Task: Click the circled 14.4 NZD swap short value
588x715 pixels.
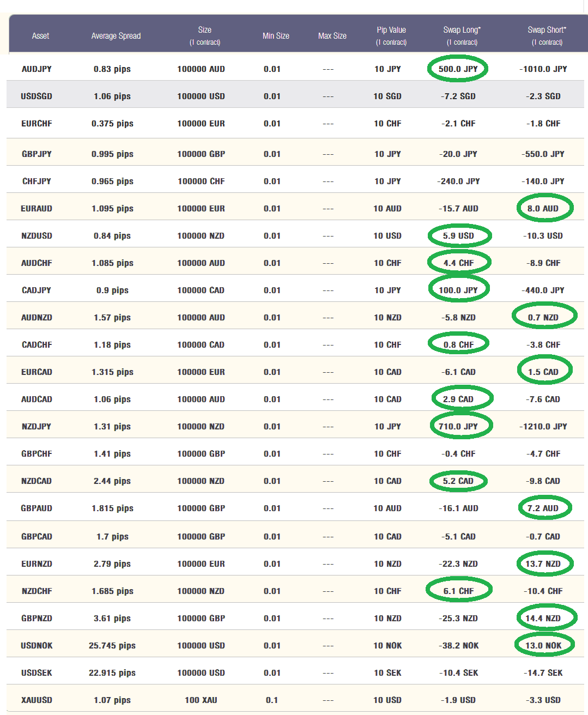Action: [543, 619]
